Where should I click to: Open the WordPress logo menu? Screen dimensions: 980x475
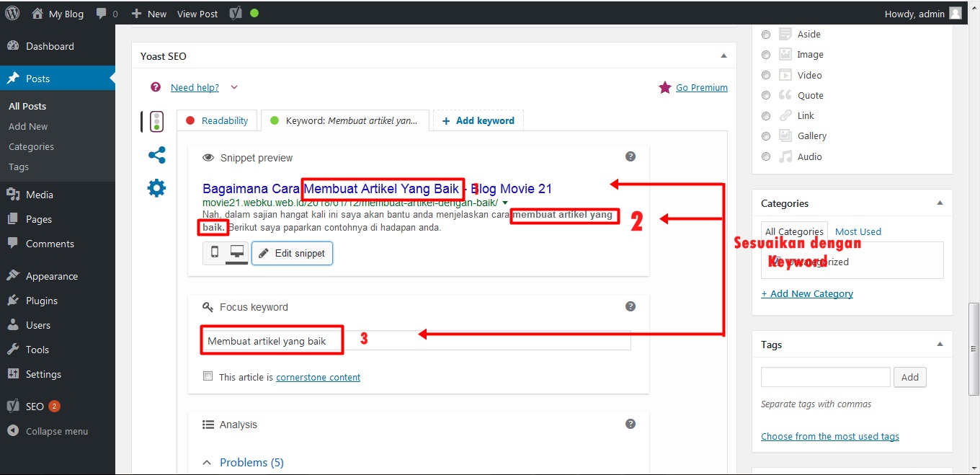click(12, 13)
